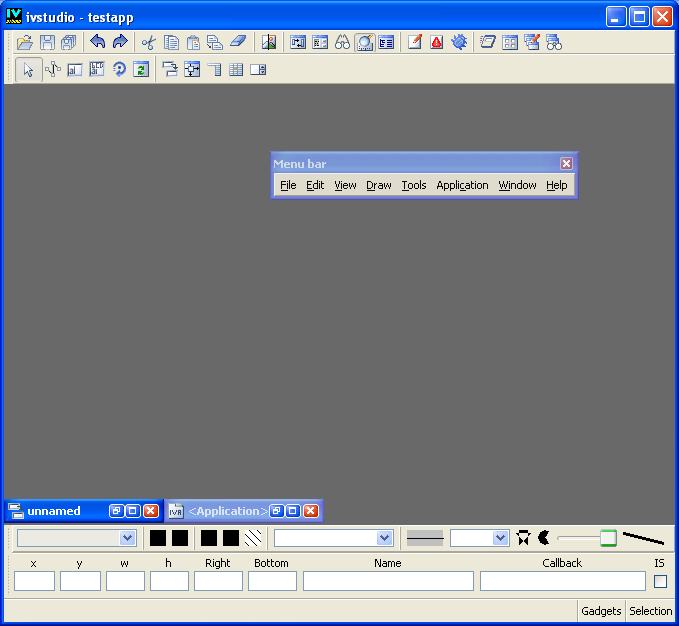
Task: Click the red warning triangle icon
Action: coord(436,42)
